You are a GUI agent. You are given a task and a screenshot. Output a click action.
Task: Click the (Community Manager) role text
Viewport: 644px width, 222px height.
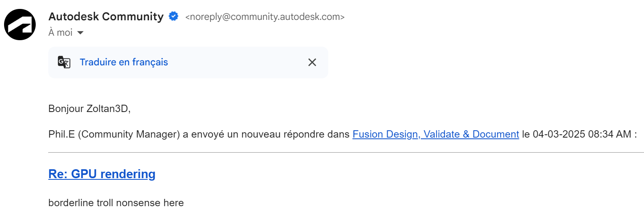pos(129,134)
